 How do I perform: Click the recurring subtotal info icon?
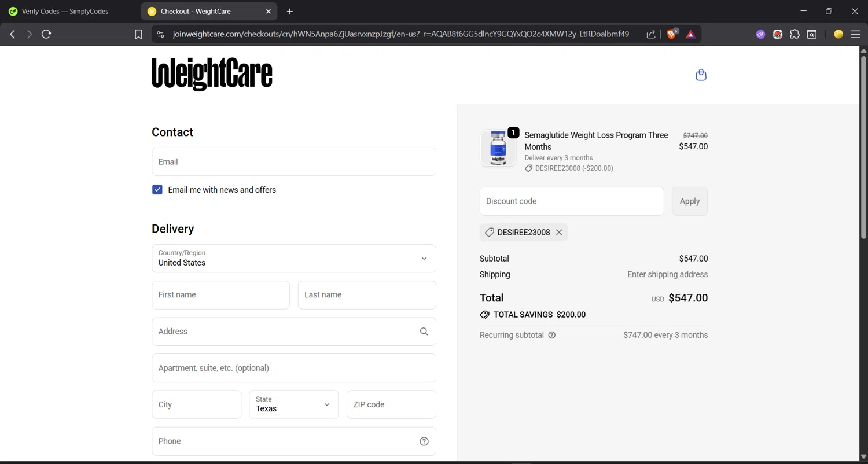[552, 335]
